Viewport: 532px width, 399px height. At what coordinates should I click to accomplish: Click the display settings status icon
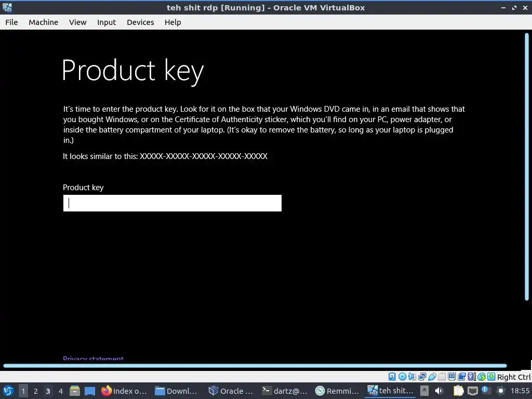(451, 376)
